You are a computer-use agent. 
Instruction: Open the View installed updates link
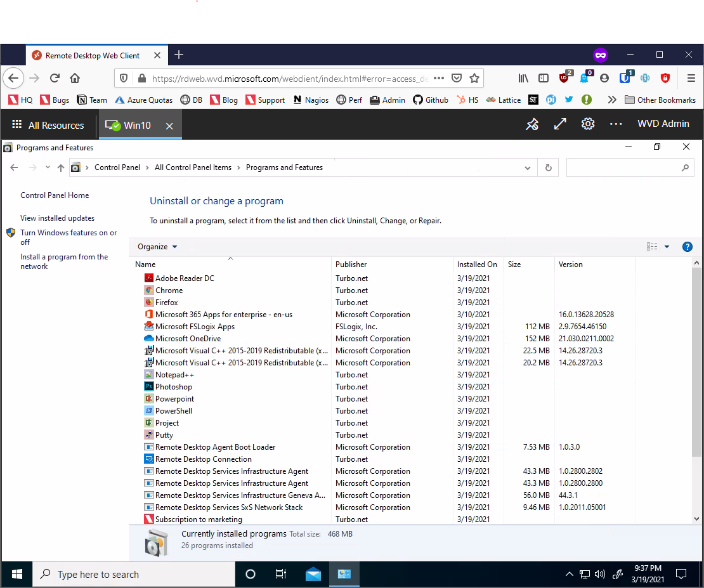coord(57,218)
